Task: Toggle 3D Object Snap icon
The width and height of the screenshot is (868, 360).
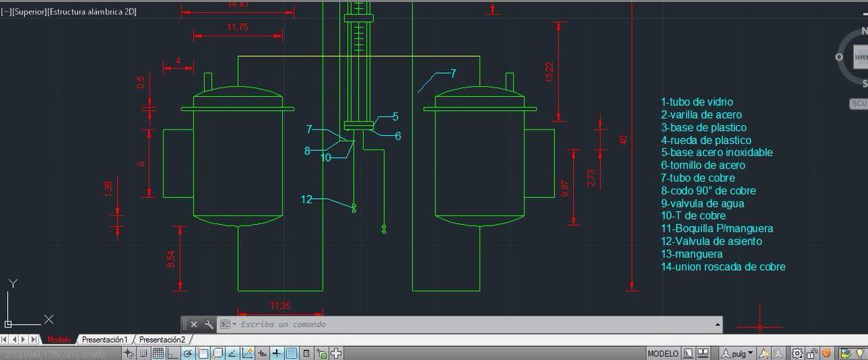Action: (x=218, y=353)
